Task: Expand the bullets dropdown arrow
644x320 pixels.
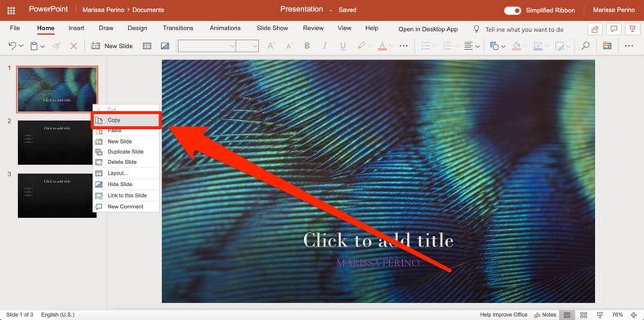Action: tap(434, 47)
